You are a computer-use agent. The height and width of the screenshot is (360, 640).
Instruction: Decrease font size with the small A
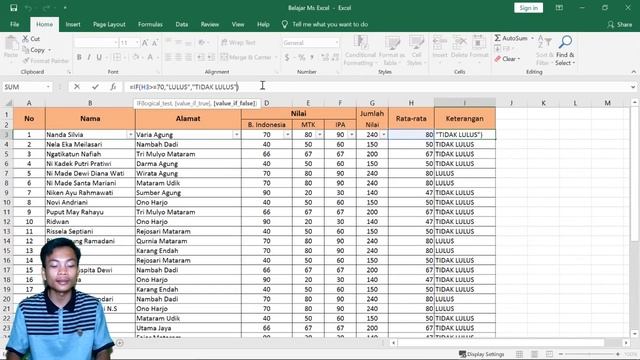155,43
